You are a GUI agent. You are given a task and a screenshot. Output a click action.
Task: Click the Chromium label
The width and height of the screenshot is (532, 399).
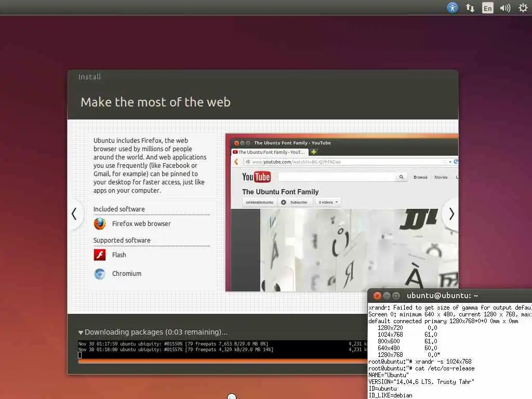[127, 273]
